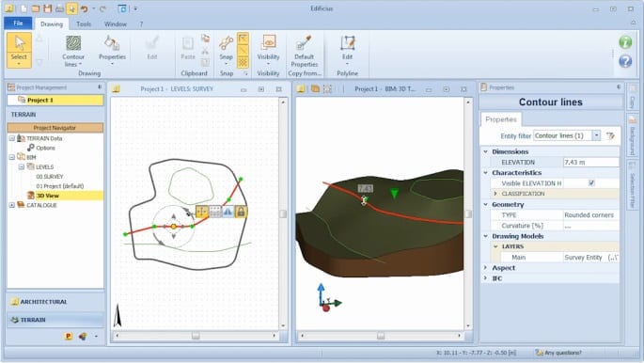Collapse the Dimensions section
The image size is (644, 363).
[485, 151]
